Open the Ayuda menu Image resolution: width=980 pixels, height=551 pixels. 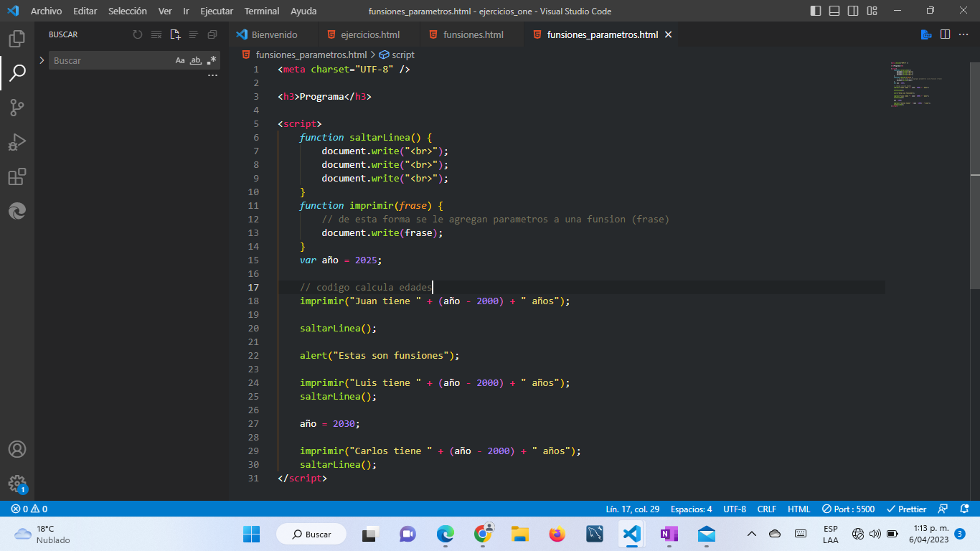coord(303,11)
